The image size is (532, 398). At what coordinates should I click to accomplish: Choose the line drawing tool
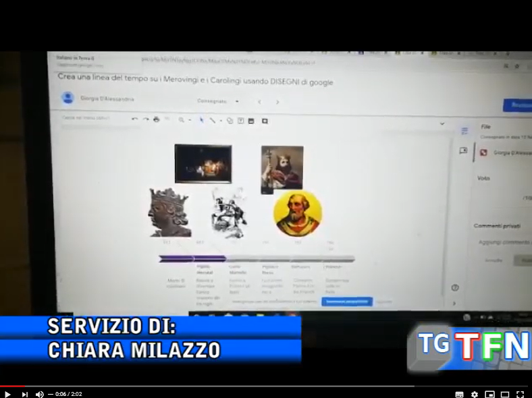[213, 120]
